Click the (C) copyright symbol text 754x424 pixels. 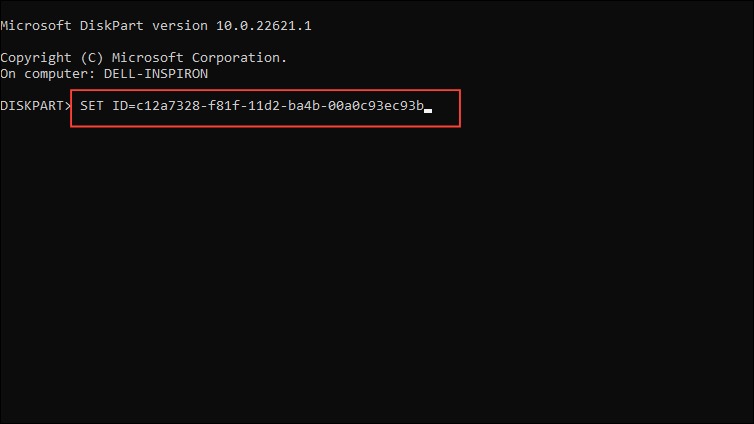pos(91,58)
